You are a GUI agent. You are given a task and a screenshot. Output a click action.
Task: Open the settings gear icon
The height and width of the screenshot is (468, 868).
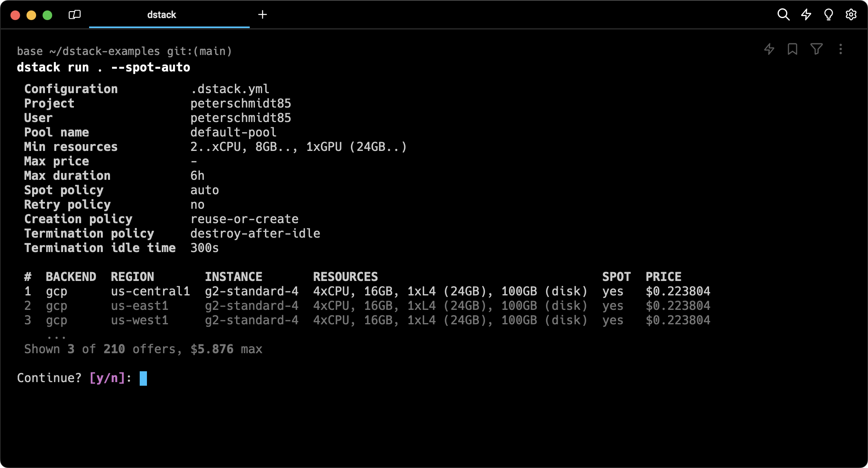851,15
